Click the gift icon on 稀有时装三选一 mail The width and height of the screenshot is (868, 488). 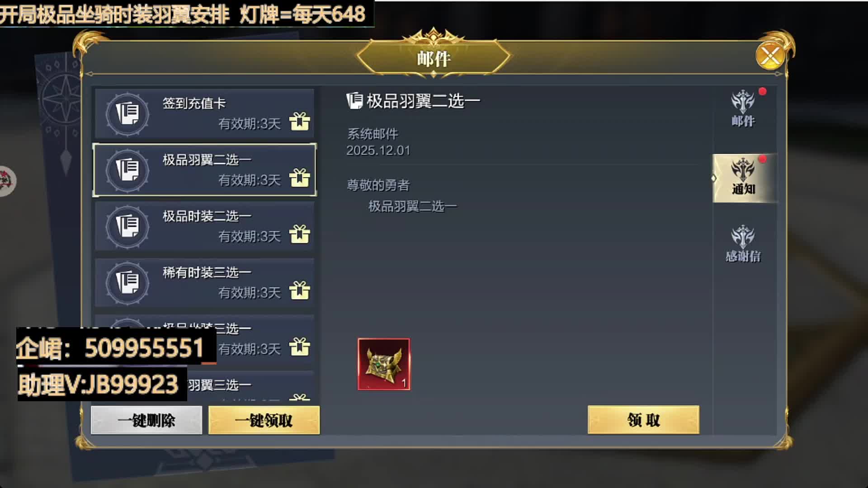tap(299, 290)
